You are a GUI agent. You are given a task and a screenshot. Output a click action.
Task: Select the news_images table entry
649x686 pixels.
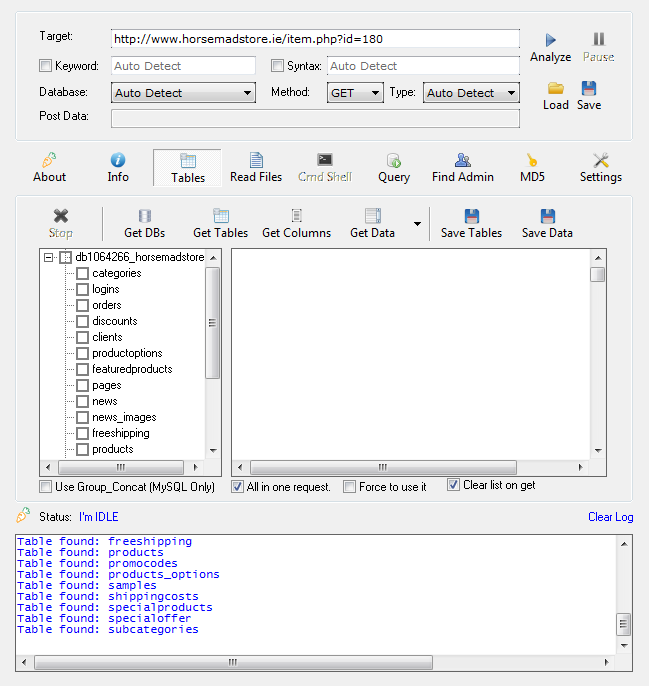[x=124, y=417]
